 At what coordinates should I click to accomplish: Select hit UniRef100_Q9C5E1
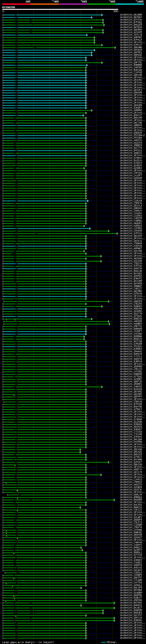(x=131, y=52)
